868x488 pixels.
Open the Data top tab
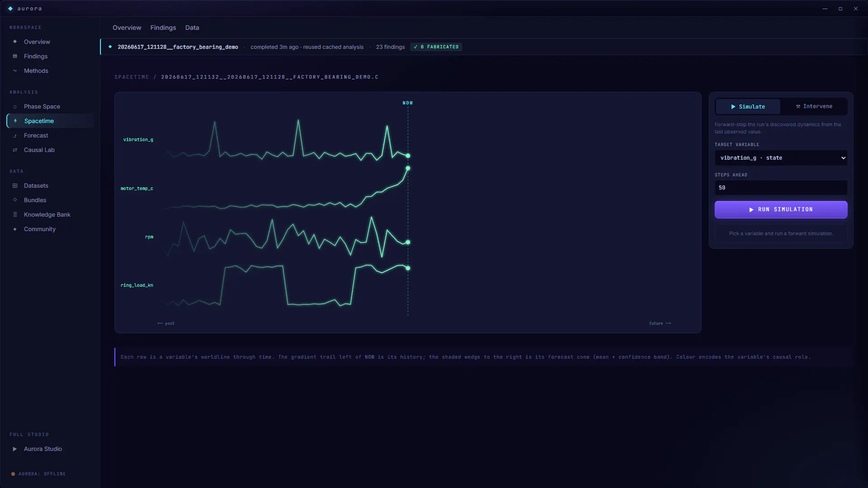click(x=192, y=28)
